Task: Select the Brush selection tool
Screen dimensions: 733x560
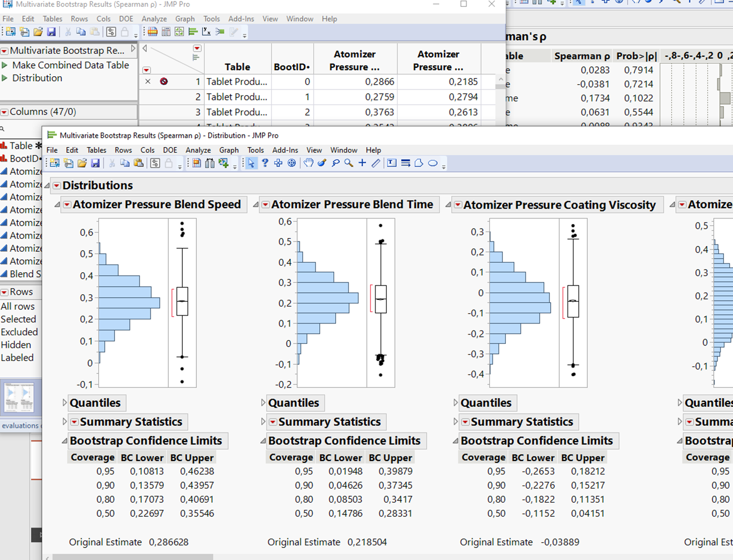Action: pyautogui.click(x=321, y=163)
